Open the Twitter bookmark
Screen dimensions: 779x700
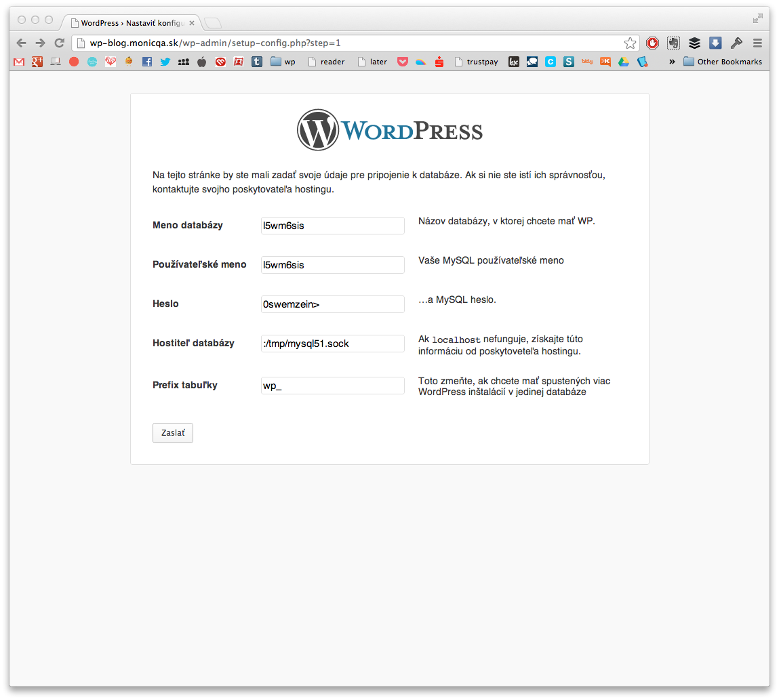click(165, 62)
